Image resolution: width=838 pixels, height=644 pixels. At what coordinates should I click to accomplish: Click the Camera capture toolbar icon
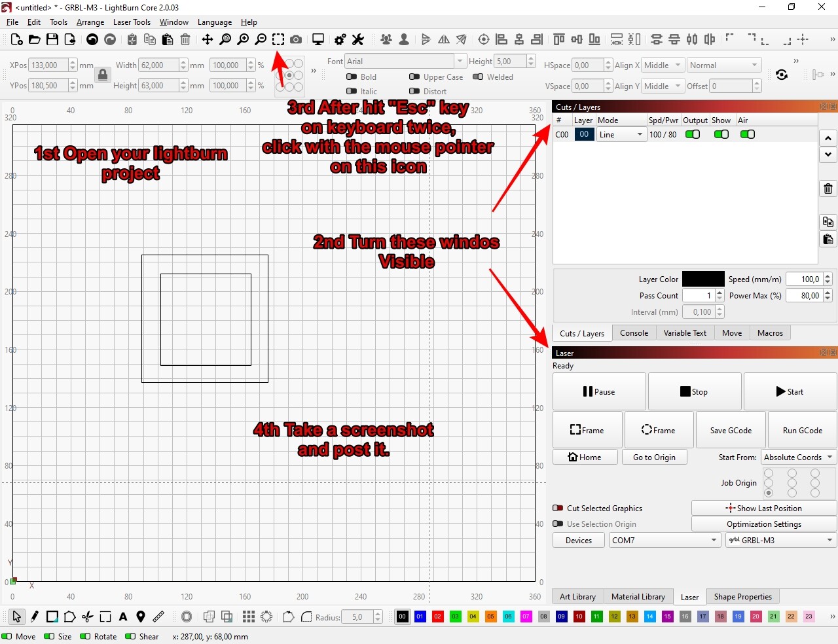(296, 39)
